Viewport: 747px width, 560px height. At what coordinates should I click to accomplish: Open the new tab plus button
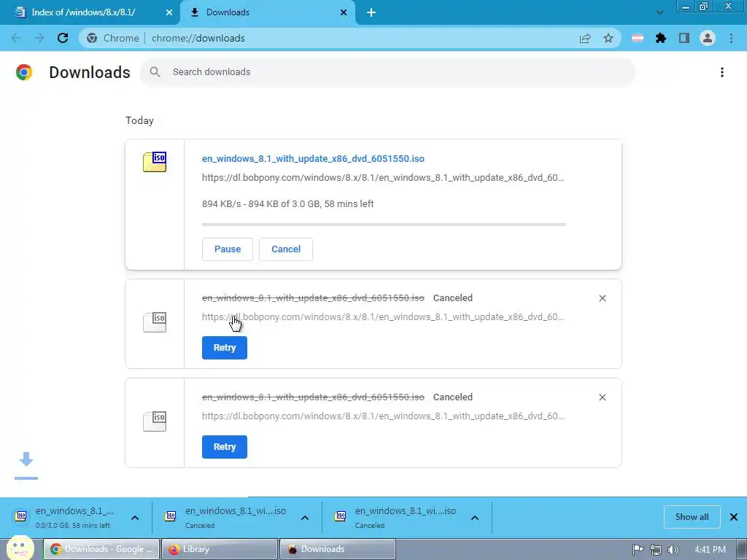371,12
